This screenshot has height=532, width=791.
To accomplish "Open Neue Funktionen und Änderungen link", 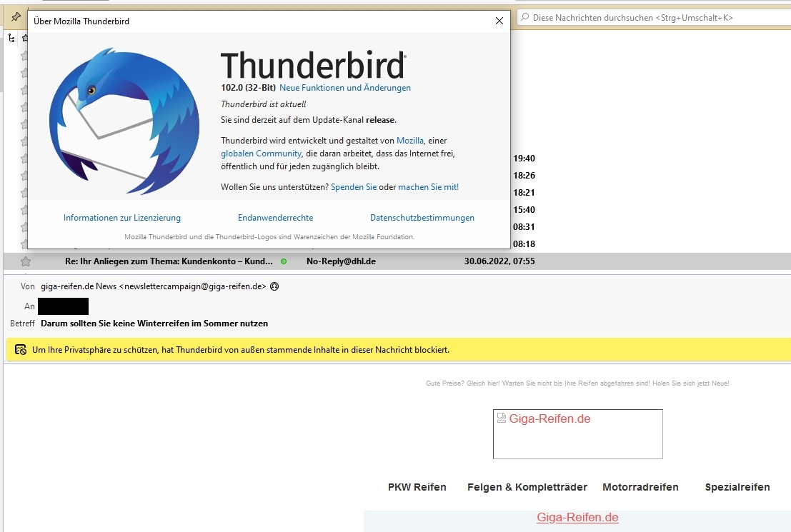I will coord(345,88).
